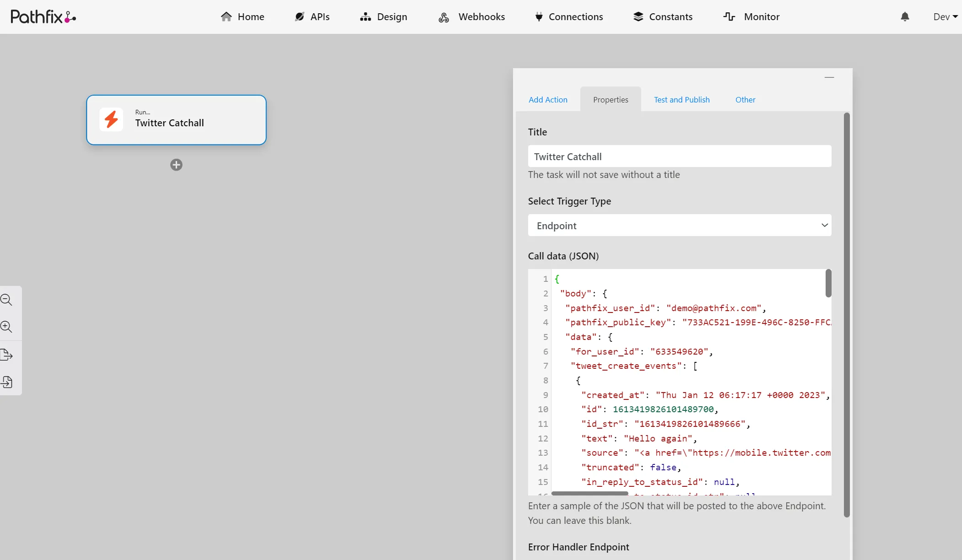Open the Select Trigger Type dropdown
Screen dimensions: 962x560
[x=680, y=226]
